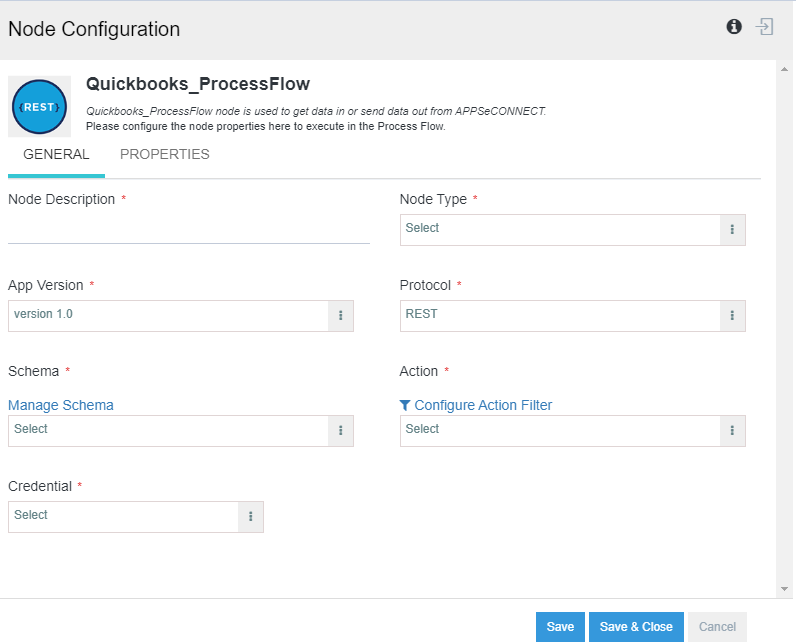Screen dimensions: 796x642
Task: Click the scrollbar up arrow
Action: [x=784, y=70]
